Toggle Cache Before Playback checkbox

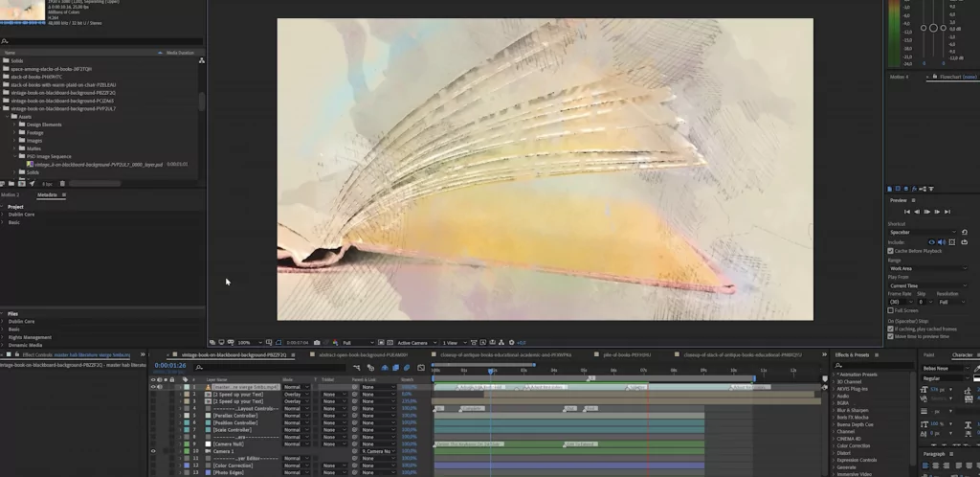(x=891, y=251)
